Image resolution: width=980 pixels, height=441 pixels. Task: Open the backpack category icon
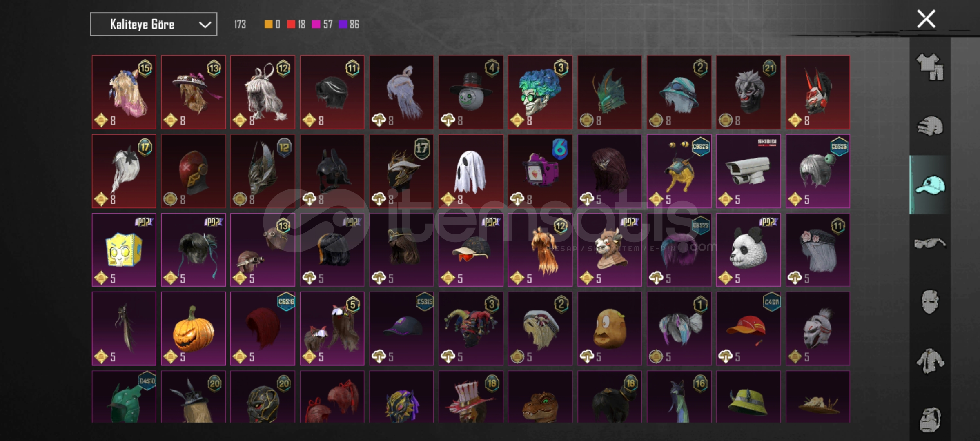930,419
